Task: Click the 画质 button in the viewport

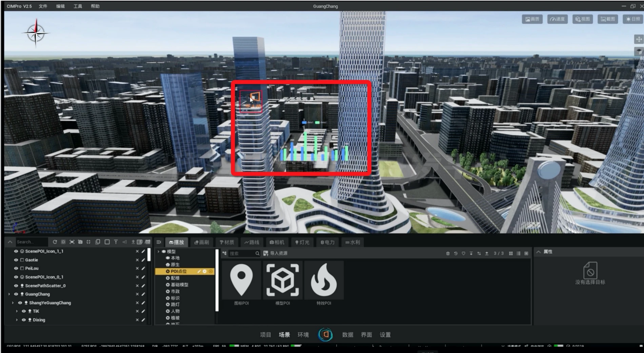Action: pos(532,19)
